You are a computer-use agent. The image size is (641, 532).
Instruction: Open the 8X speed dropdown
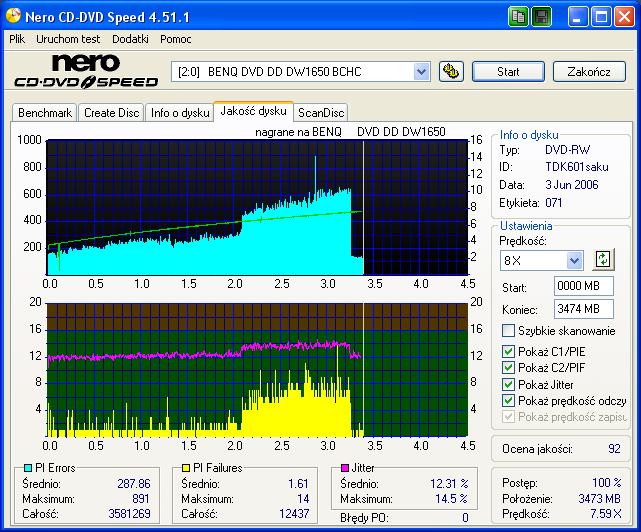pos(574,260)
